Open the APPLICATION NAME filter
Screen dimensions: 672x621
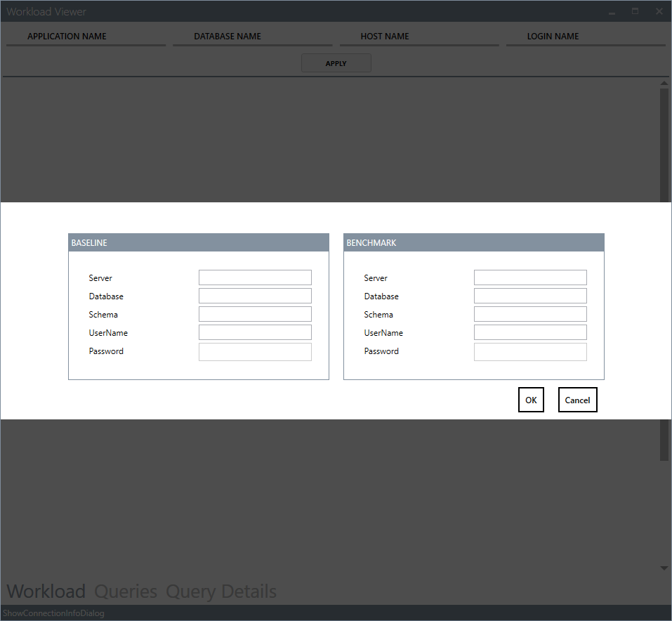click(x=86, y=37)
